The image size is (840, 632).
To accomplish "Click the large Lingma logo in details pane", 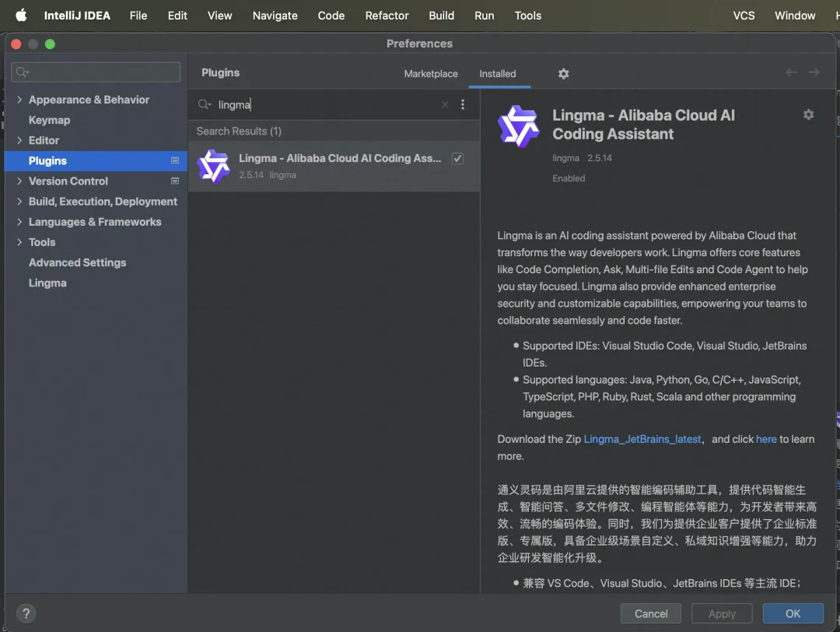I will click(x=518, y=127).
